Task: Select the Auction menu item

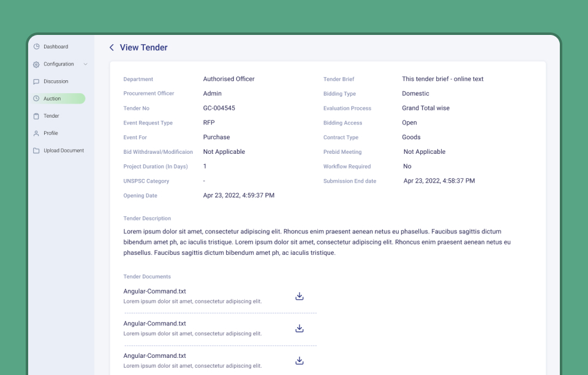Action: pos(59,99)
